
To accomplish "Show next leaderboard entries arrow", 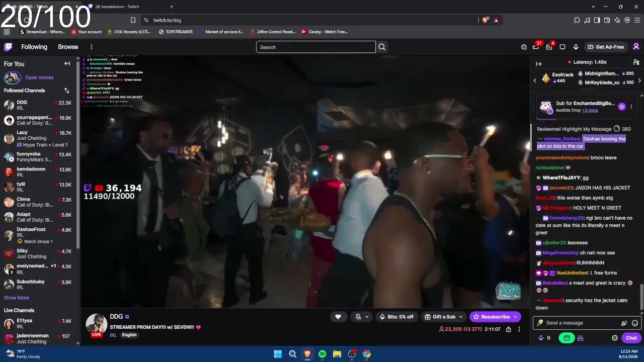I will (x=639, y=80).
